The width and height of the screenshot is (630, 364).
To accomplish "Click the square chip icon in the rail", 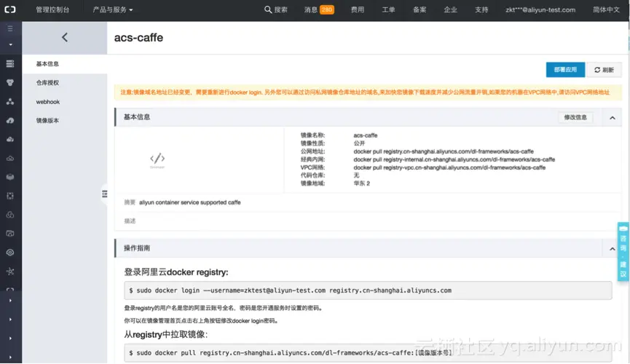I will 10,196.
